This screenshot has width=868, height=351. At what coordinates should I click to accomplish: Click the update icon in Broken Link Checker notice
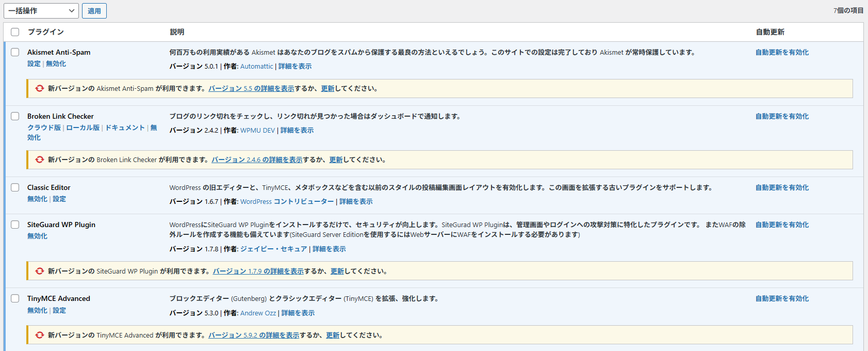[x=40, y=159]
